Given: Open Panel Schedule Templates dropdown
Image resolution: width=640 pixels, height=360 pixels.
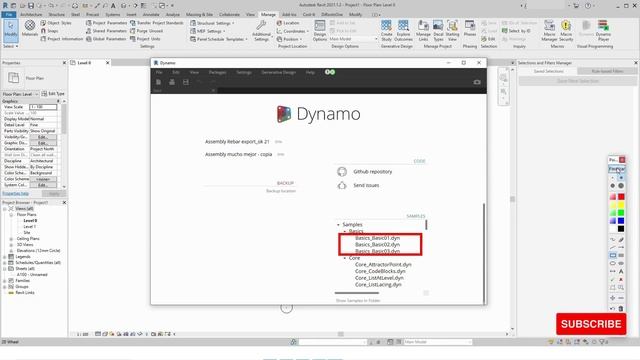Looking at the screenshot, I should pos(219,39).
